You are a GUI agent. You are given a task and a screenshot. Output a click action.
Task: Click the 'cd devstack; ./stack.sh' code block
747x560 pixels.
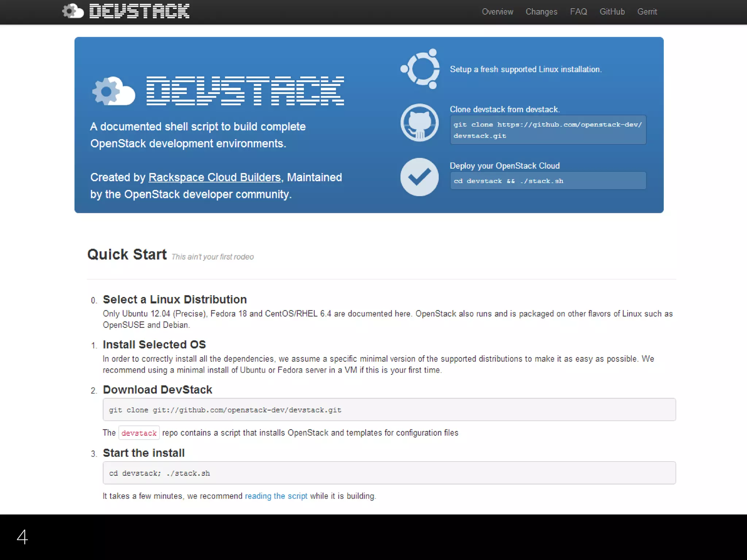tap(389, 473)
